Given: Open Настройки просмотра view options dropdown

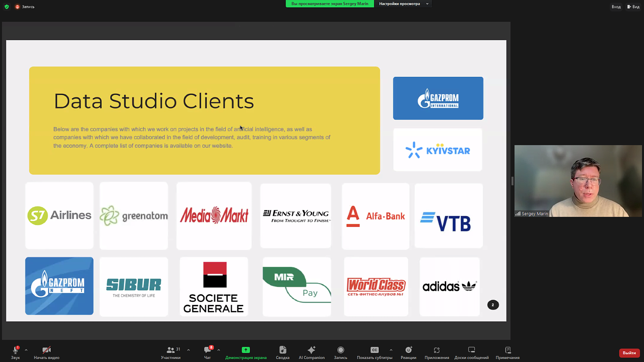Looking at the screenshot, I should tap(404, 4).
